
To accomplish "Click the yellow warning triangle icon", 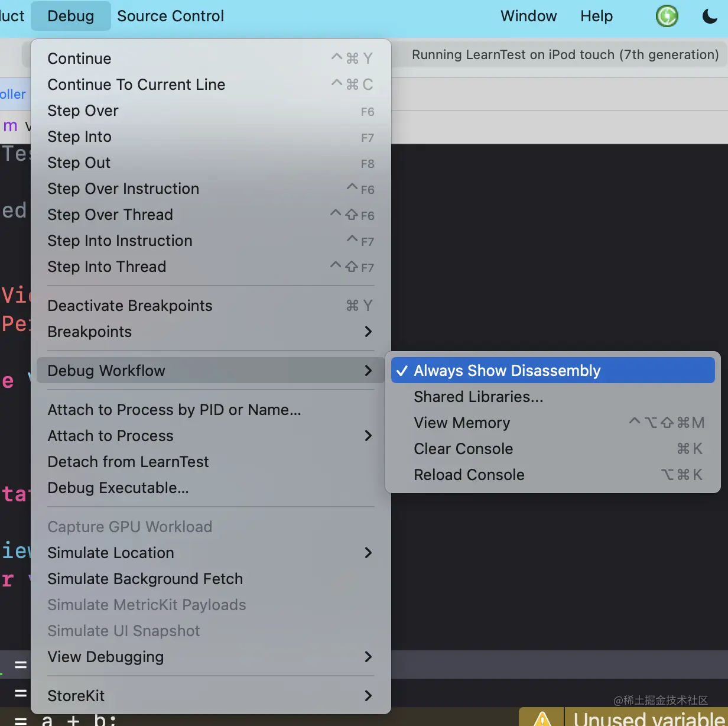I will [x=542, y=718].
